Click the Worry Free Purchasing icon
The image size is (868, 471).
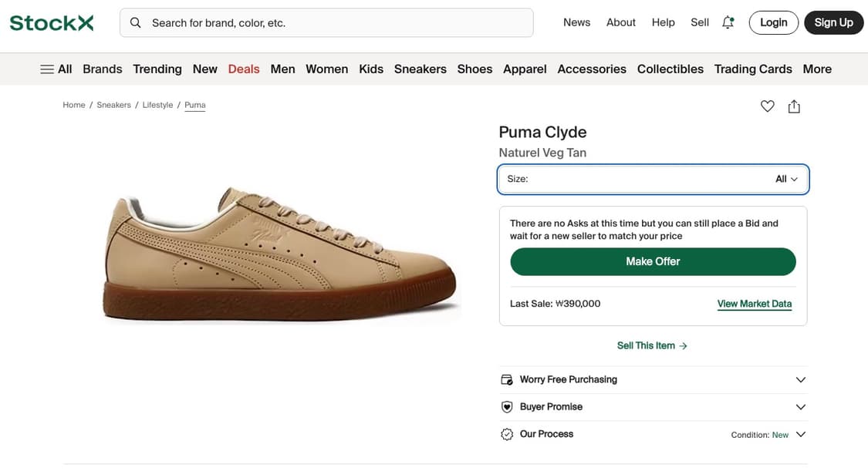pyautogui.click(x=507, y=379)
